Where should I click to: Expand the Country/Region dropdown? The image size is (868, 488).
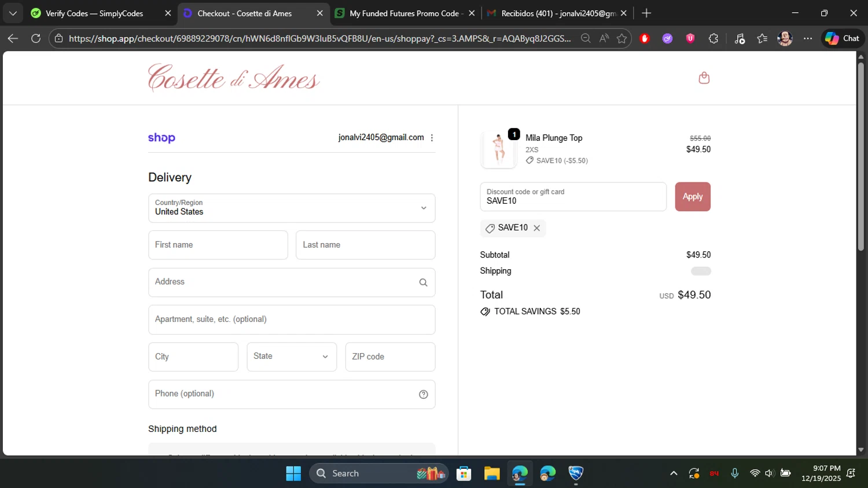point(292,208)
